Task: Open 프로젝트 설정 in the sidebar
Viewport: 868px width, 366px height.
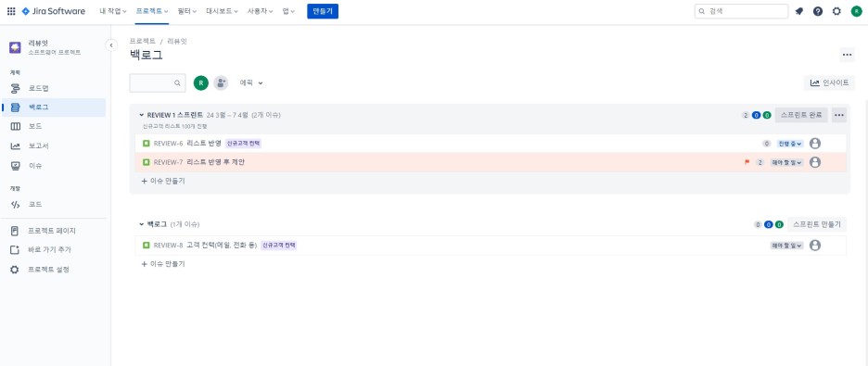Action: pyautogui.click(x=53, y=270)
